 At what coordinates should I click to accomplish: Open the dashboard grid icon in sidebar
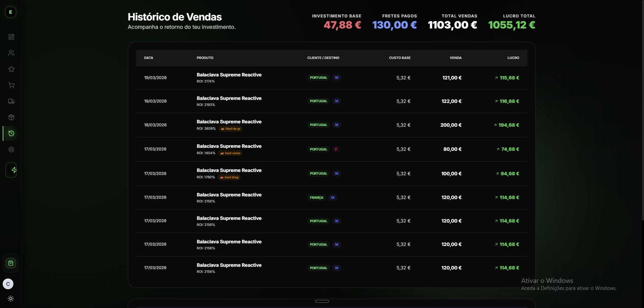tap(11, 37)
